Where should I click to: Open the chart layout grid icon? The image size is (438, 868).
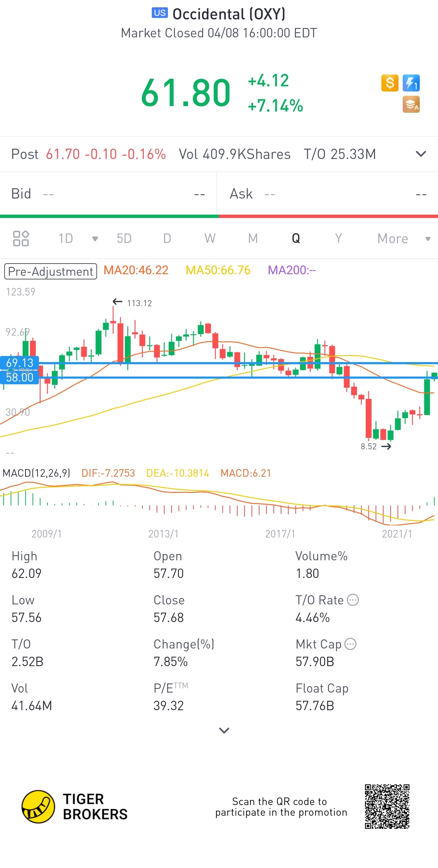(21, 239)
